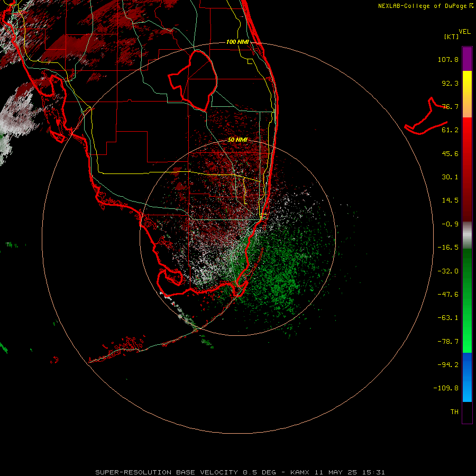This screenshot has height=476, width=476.
Task: Click the gray near-zero segment of the color bar
Action: point(467,235)
